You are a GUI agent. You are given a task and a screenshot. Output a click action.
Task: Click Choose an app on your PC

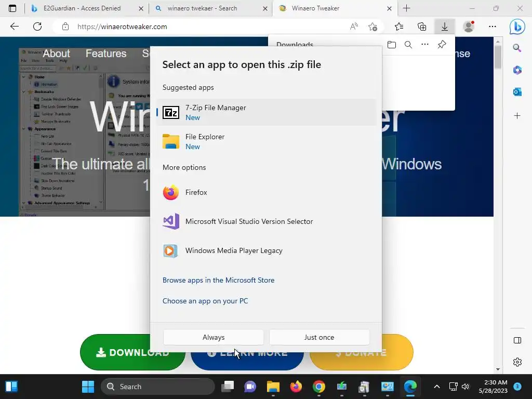pos(205,301)
